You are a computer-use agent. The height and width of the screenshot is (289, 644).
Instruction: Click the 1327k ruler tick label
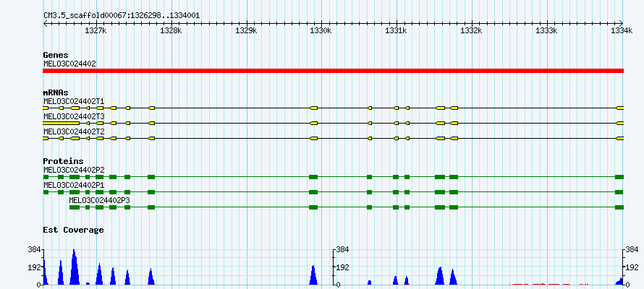tap(96, 30)
